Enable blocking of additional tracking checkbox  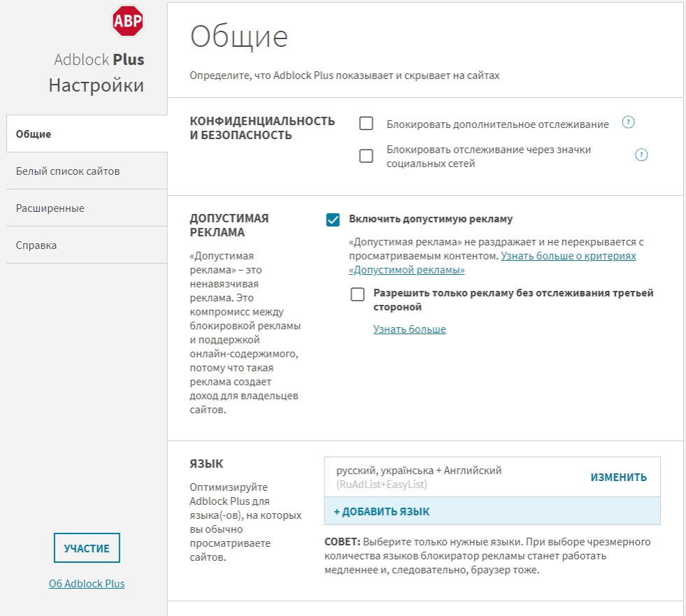(366, 124)
